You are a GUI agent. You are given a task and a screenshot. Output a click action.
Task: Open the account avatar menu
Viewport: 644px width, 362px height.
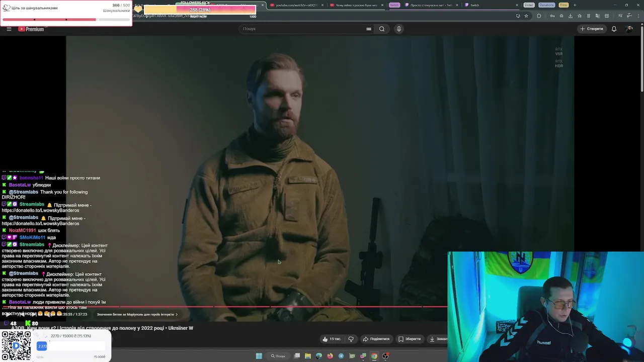[x=629, y=29]
